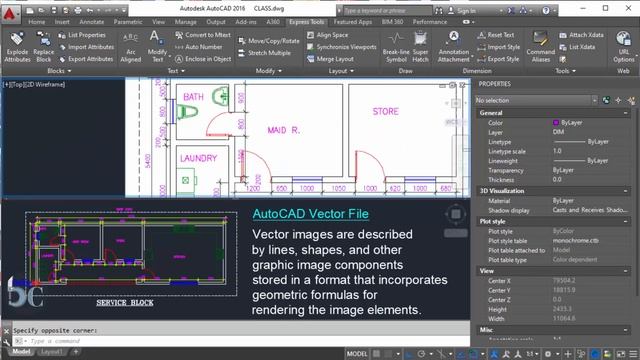Screen dimensions: 640x360
Task: Collapse the Plot style section
Action: coord(626,222)
